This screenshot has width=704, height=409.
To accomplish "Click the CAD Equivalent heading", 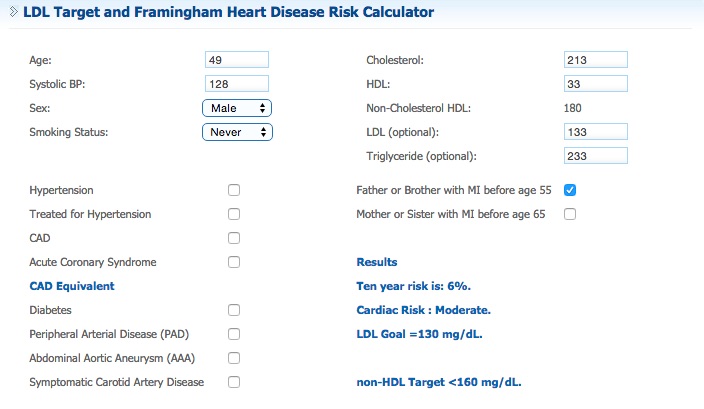I will (72, 286).
